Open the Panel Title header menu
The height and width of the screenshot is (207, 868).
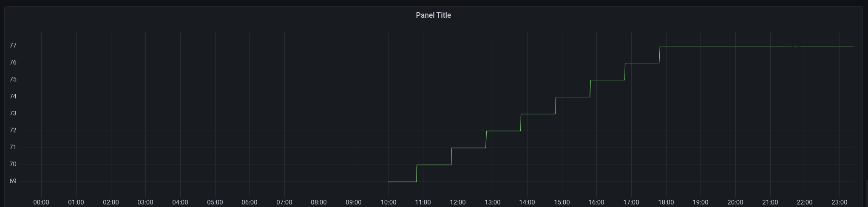coord(433,15)
